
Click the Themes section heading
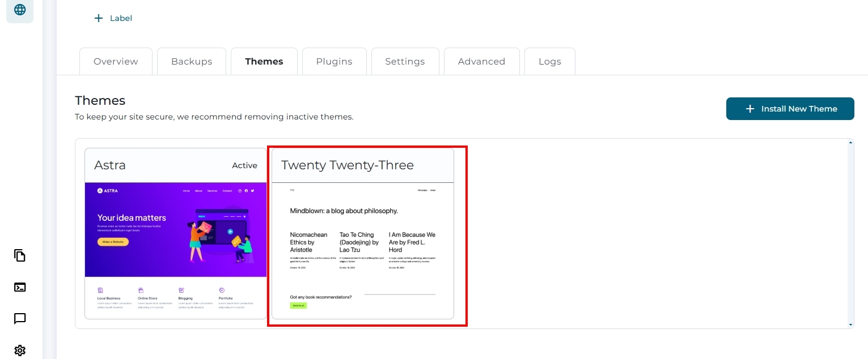point(100,100)
